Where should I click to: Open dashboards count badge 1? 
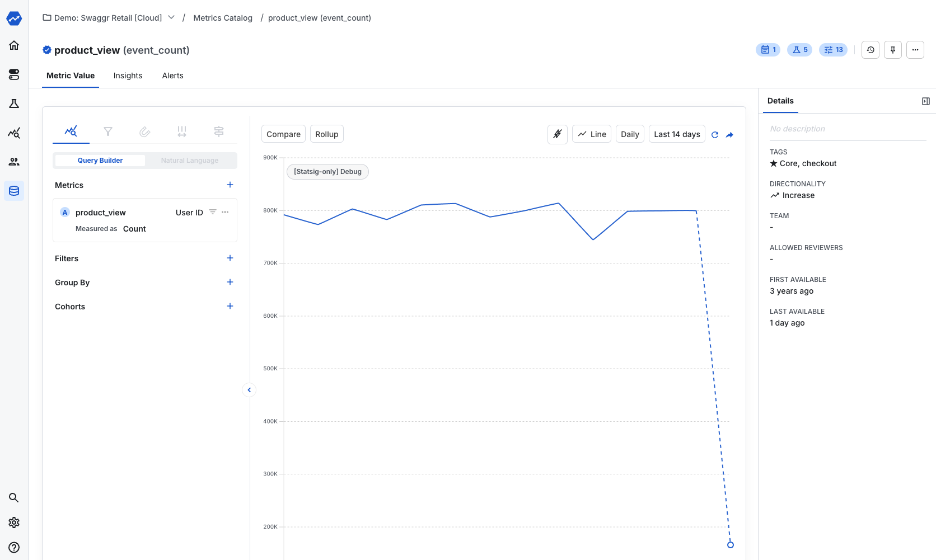click(768, 50)
